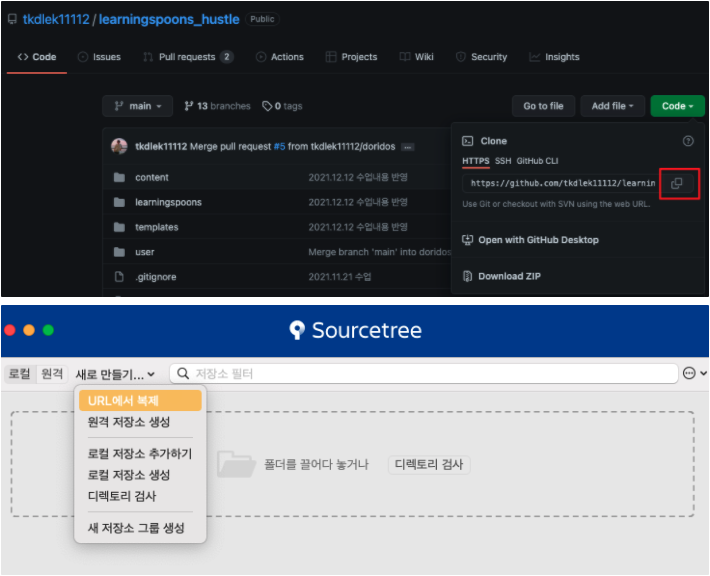Open the Issues tab

[99, 57]
